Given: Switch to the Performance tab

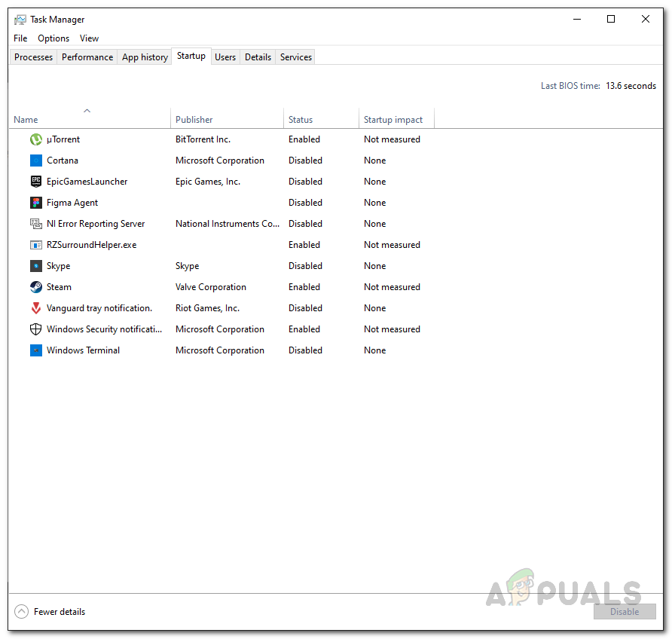Looking at the screenshot, I should tap(87, 57).
